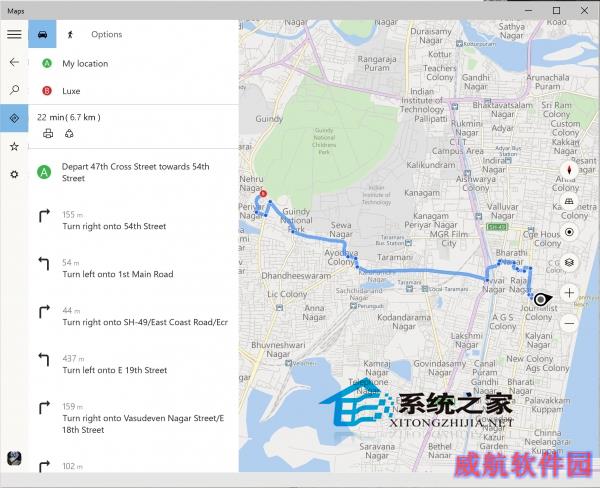Click Rangaraja Puram label on map
Viewport: 600px width, 488px height.
point(377,64)
